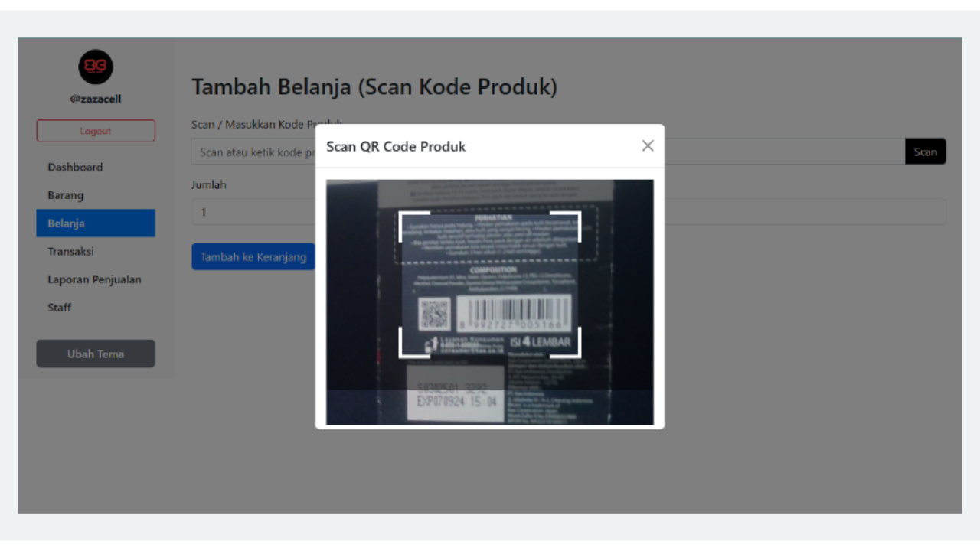Click the Tambah Belanja page heading
Viewport: 980px width, 551px height.
375,86
